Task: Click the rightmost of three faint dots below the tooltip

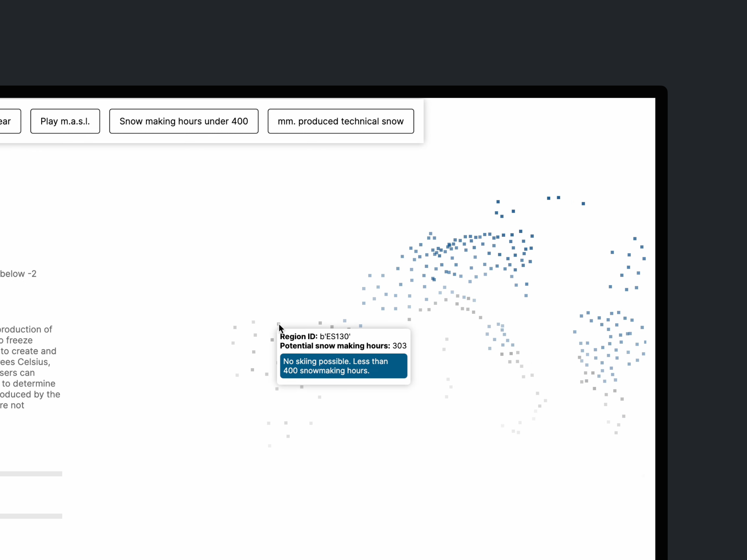Action: click(x=311, y=423)
